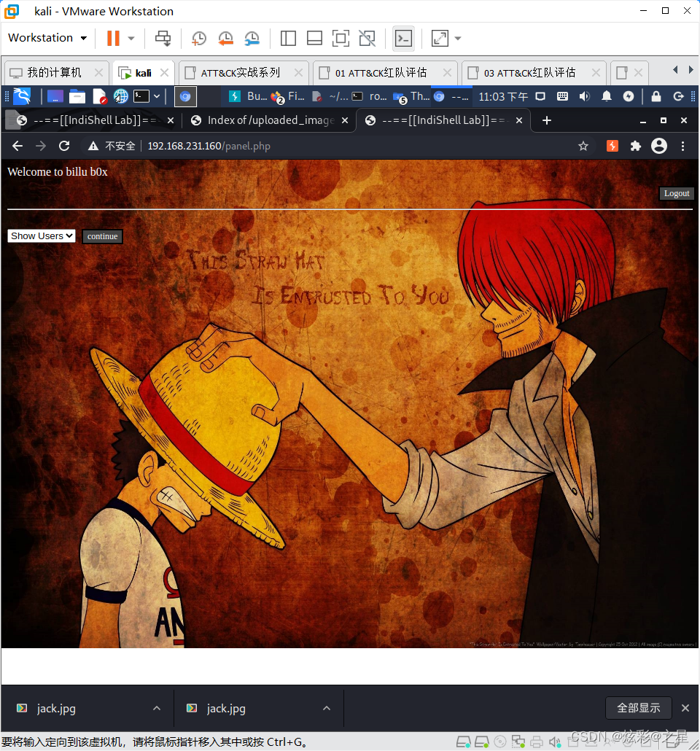
Task: Expand the stretch display dropdown arrow
Action: tap(458, 39)
